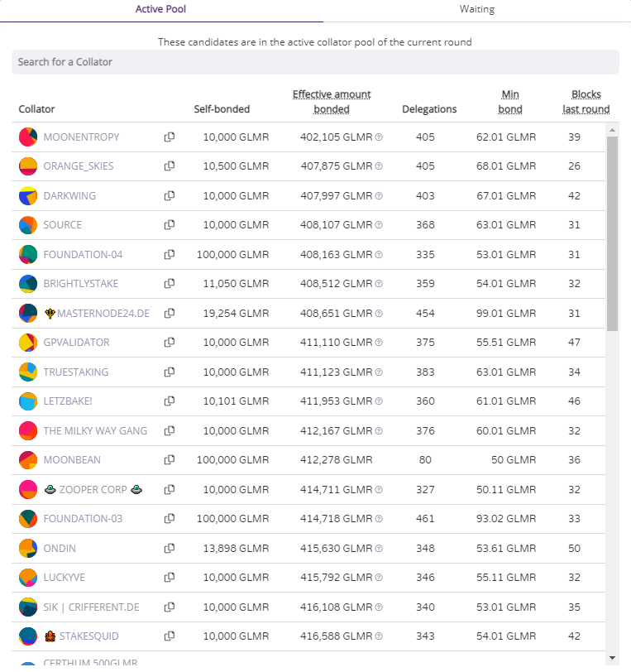Click the info icon next to 416,588 GLMR
The image size is (631, 672).
[379, 636]
